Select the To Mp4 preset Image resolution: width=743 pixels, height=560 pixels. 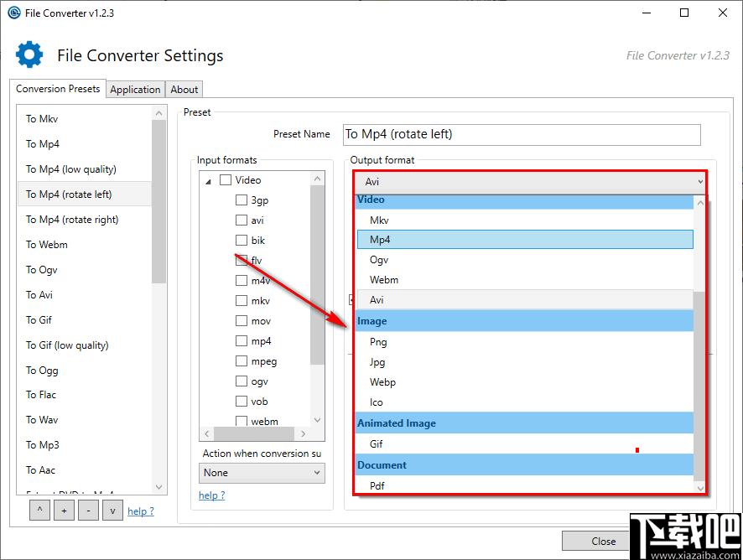pos(85,144)
